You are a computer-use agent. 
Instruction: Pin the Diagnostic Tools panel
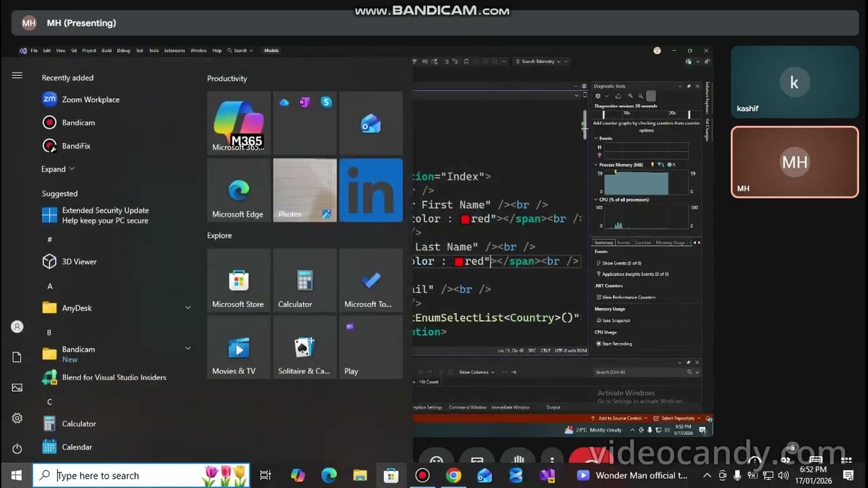[x=688, y=86]
